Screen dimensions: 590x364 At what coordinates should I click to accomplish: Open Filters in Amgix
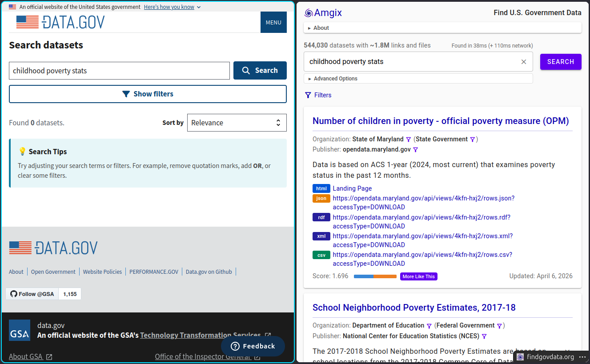point(318,95)
